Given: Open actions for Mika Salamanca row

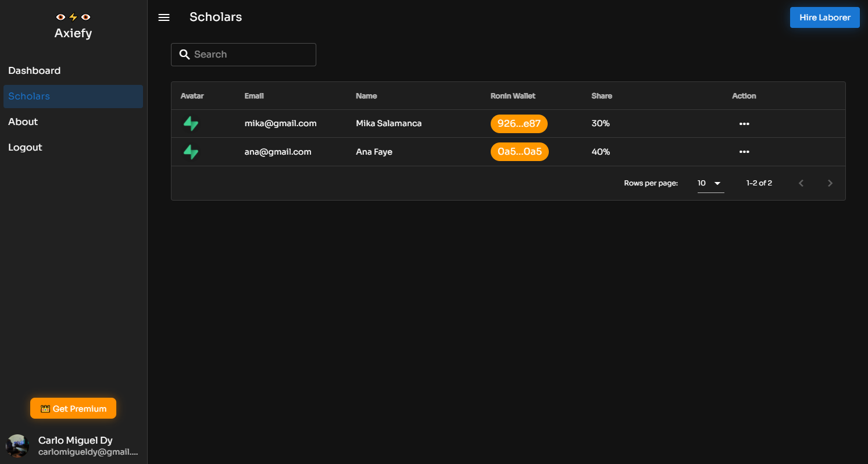Looking at the screenshot, I should point(744,123).
